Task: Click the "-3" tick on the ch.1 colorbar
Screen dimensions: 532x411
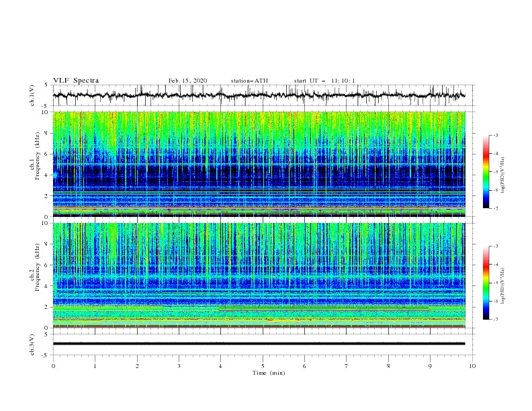Action: [x=495, y=135]
